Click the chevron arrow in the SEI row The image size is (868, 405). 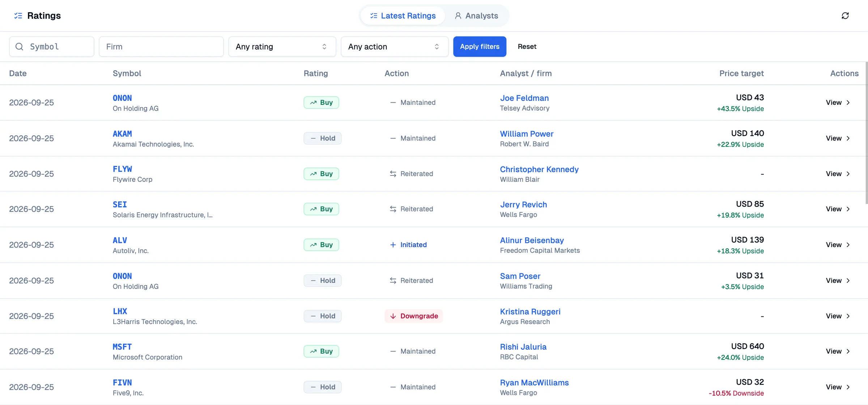[x=848, y=209]
